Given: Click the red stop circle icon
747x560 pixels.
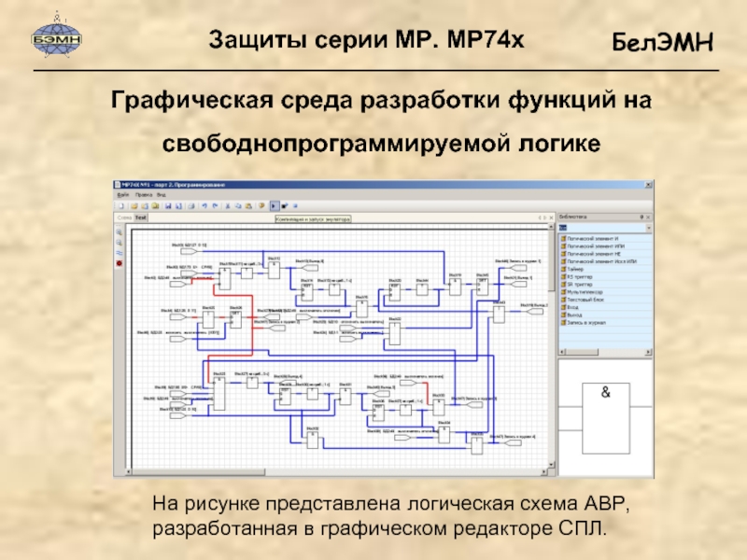Looking at the screenshot, I should (120, 263).
